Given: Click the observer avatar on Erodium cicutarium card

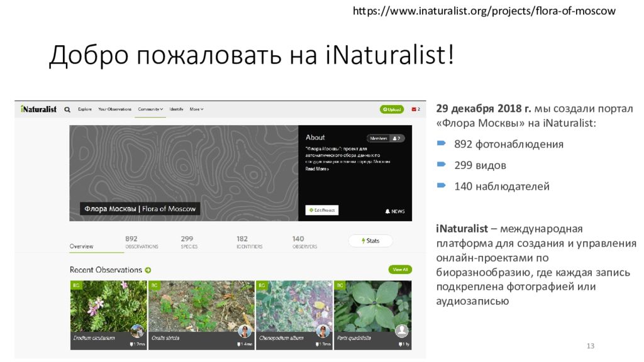Looking at the screenshot, I should pyautogui.click(x=137, y=331).
